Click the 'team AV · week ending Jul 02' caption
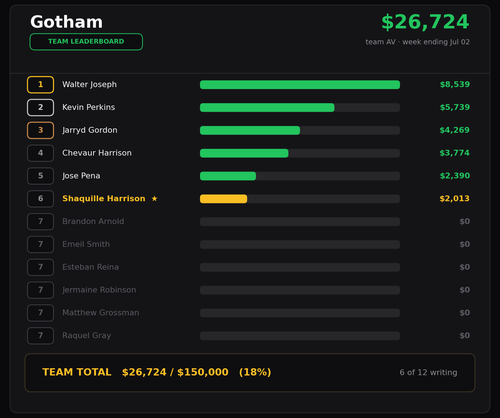This screenshot has width=500, height=418. [x=418, y=42]
